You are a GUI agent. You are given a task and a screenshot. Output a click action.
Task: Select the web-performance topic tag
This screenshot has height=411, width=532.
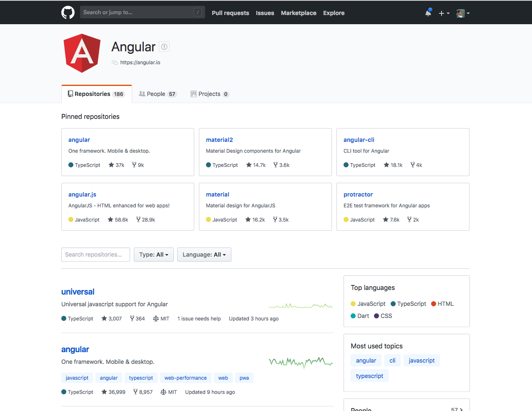(186, 378)
